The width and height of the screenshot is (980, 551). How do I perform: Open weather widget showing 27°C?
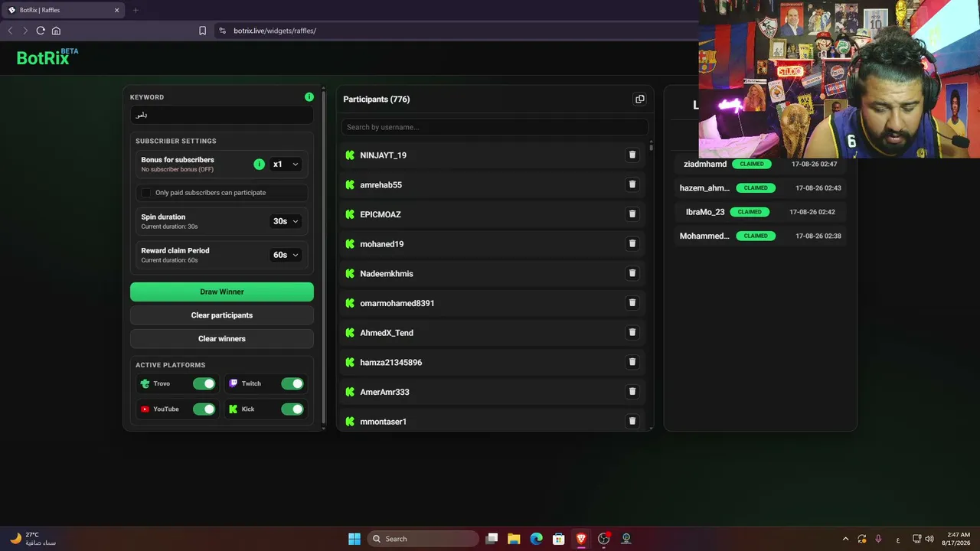34,539
